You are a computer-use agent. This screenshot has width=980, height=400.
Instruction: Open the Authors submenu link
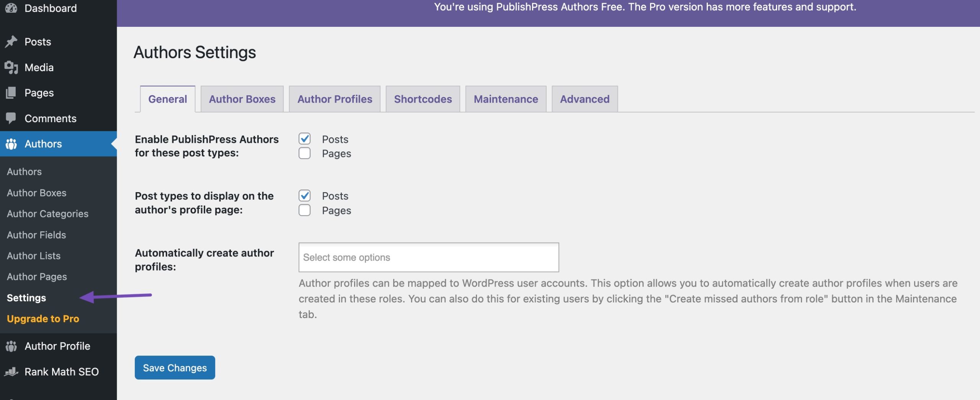(24, 171)
